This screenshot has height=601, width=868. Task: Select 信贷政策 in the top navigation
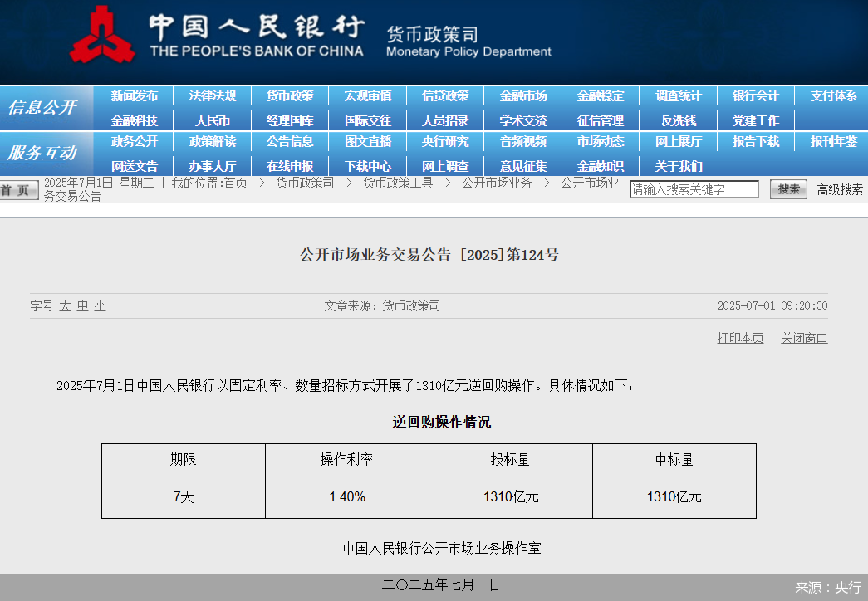pos(445,95)
